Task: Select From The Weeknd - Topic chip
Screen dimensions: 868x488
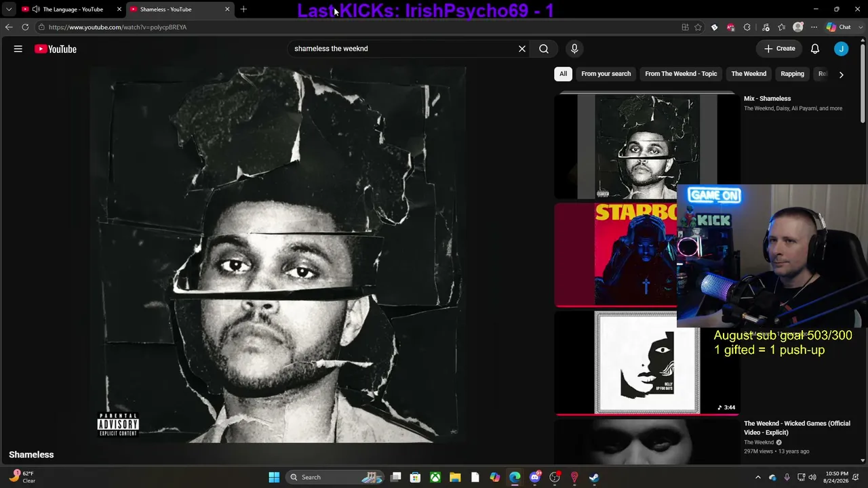Action: [x=681, y=74]
